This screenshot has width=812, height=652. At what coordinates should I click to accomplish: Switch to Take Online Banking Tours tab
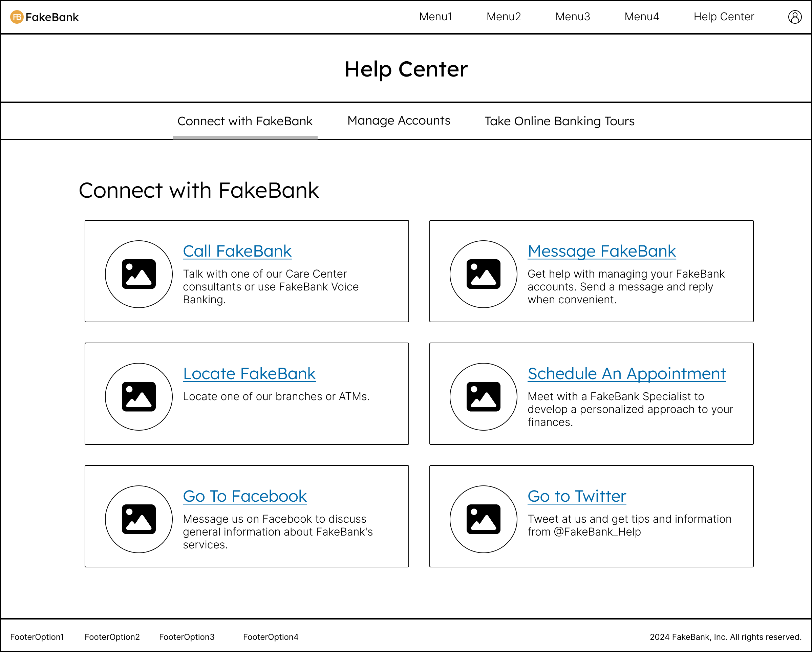pyautogui.click(x=559, y=121)
